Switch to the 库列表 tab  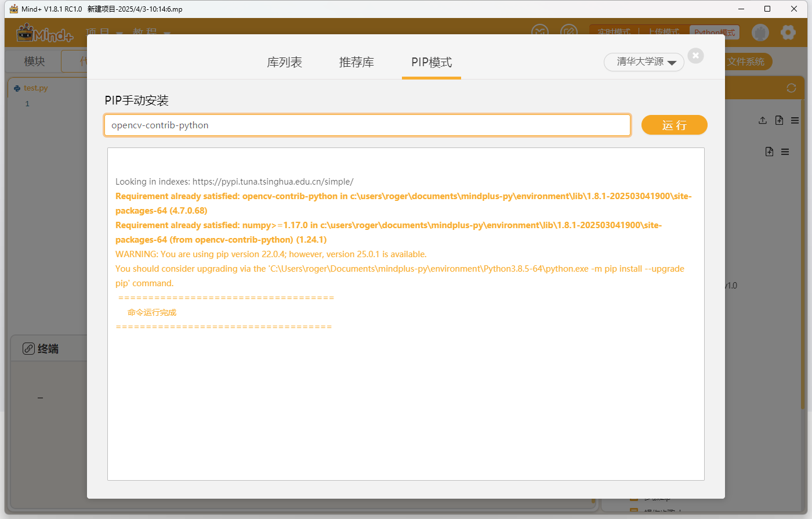point(284,62)
